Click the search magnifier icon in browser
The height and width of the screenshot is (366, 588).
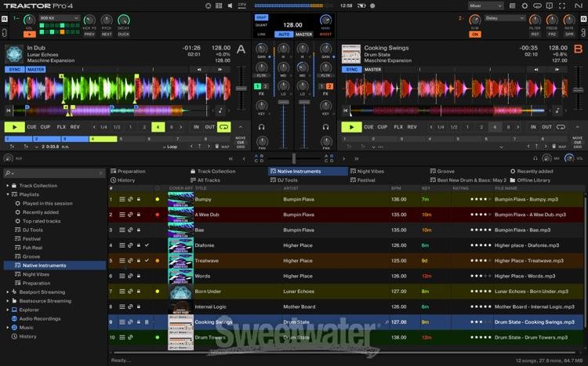click(7, 173)
